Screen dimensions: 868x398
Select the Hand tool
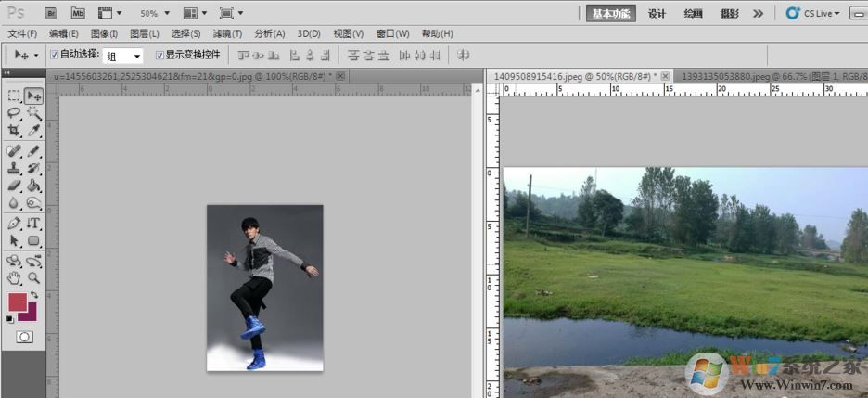(x=14, y=277)
